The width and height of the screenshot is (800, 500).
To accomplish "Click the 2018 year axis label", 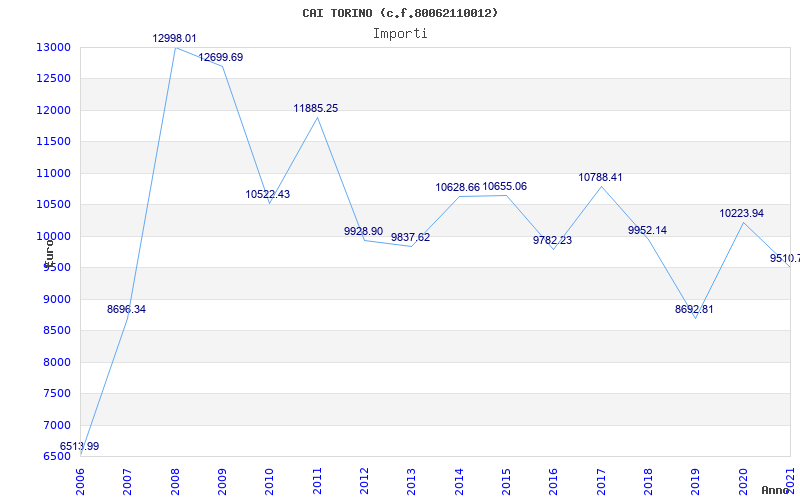I will point(648,481).
